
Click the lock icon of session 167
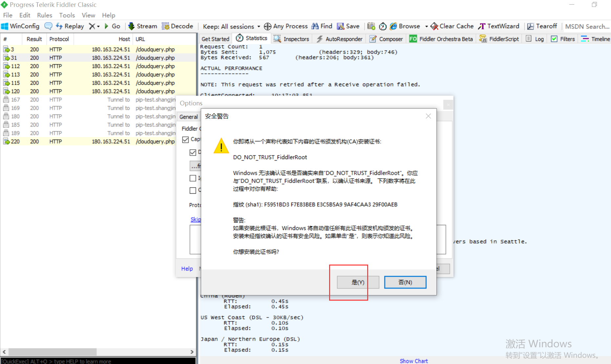(x=6, y=99)
